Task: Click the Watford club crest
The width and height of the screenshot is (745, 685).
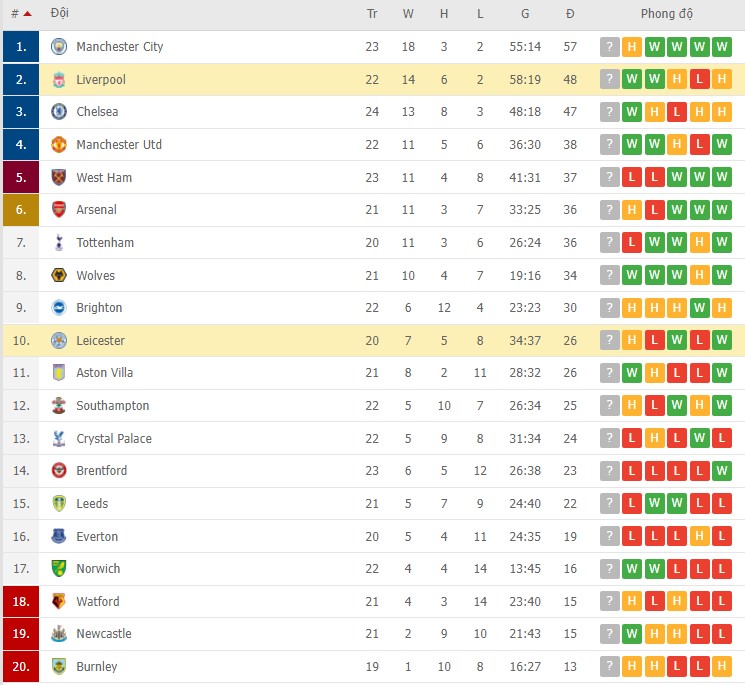Action: click(x=59, y=601)
